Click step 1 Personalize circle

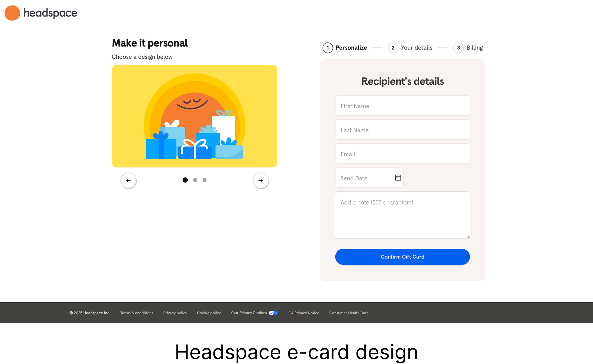pos(328,48)
